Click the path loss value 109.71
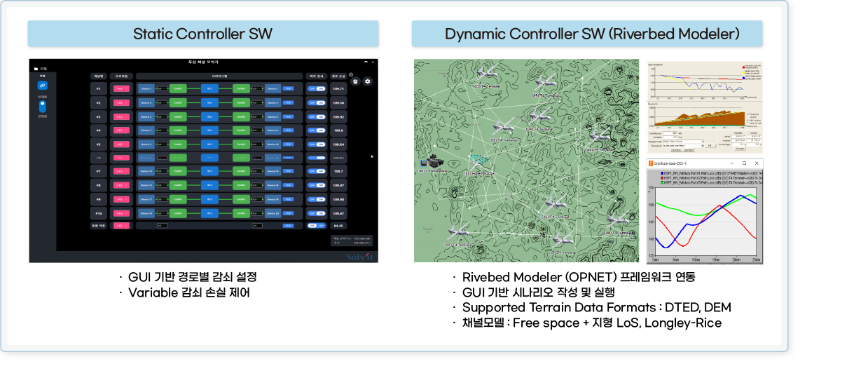This screenshot has height=378, width=868. (x=338, y=89)
